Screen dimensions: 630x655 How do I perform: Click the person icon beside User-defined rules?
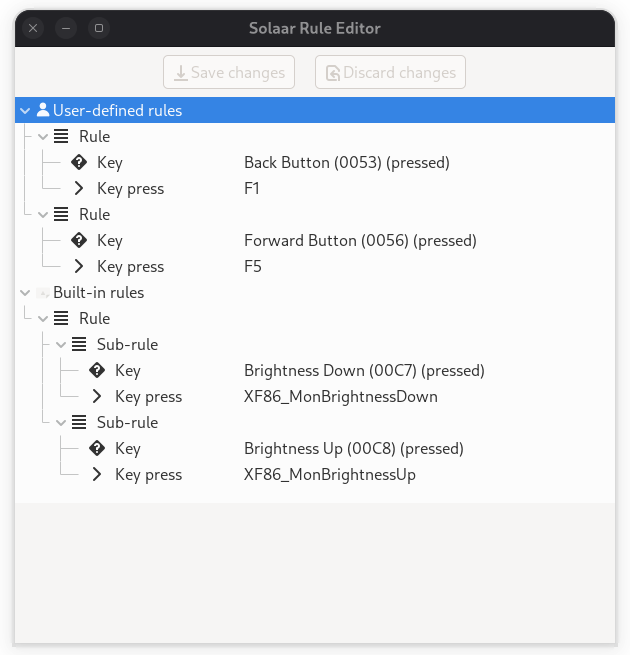pos(43,110)
